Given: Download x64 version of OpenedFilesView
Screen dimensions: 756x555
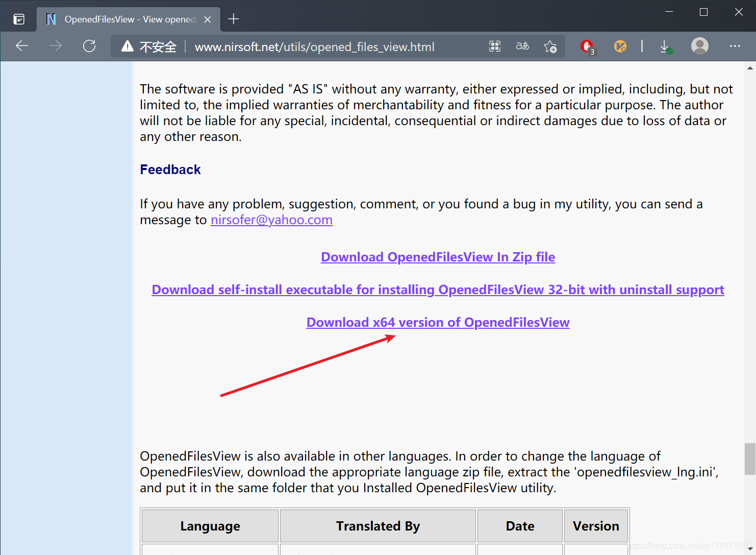Looking at the screenshot, I should click(x=438, y=323).
